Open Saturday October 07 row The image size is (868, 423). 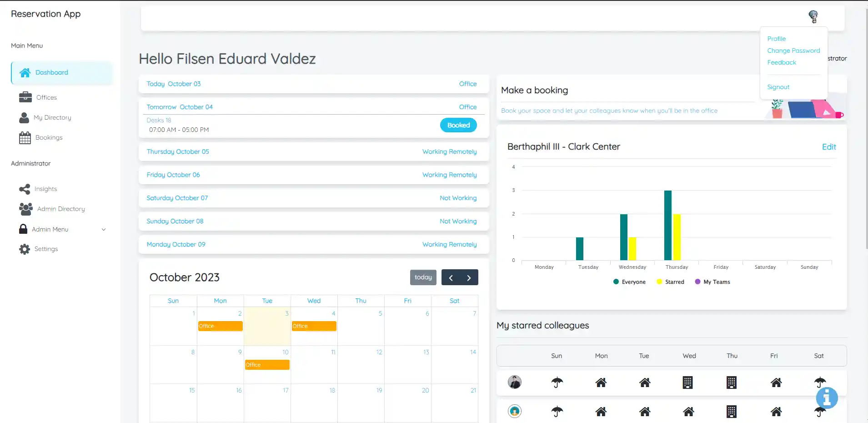(314, 198)
